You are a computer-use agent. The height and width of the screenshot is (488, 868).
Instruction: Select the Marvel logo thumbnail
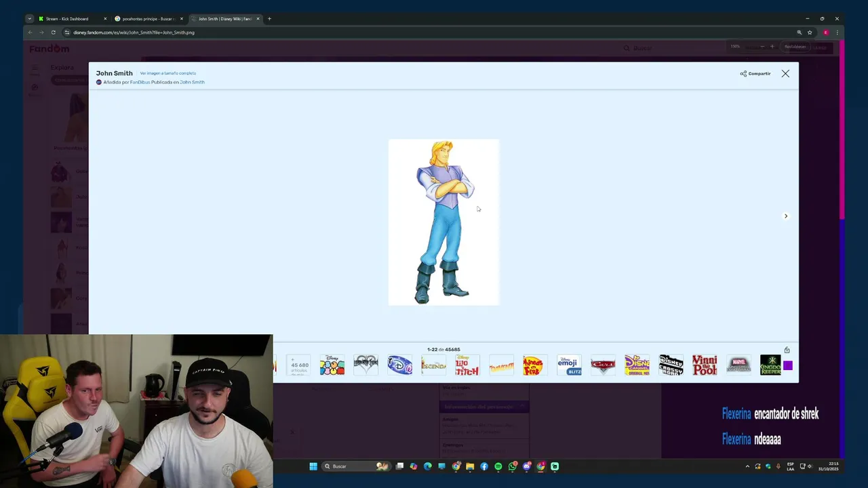point(738,365)
